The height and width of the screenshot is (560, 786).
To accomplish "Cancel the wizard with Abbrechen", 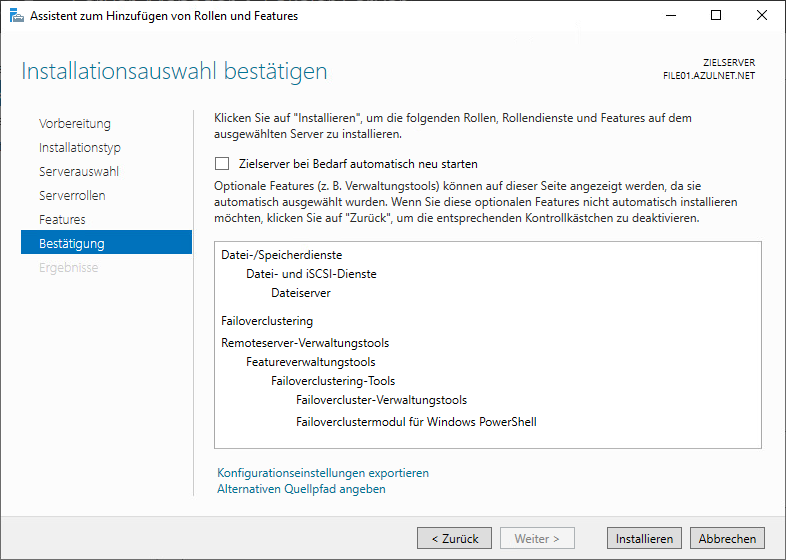I will [727, 538].
